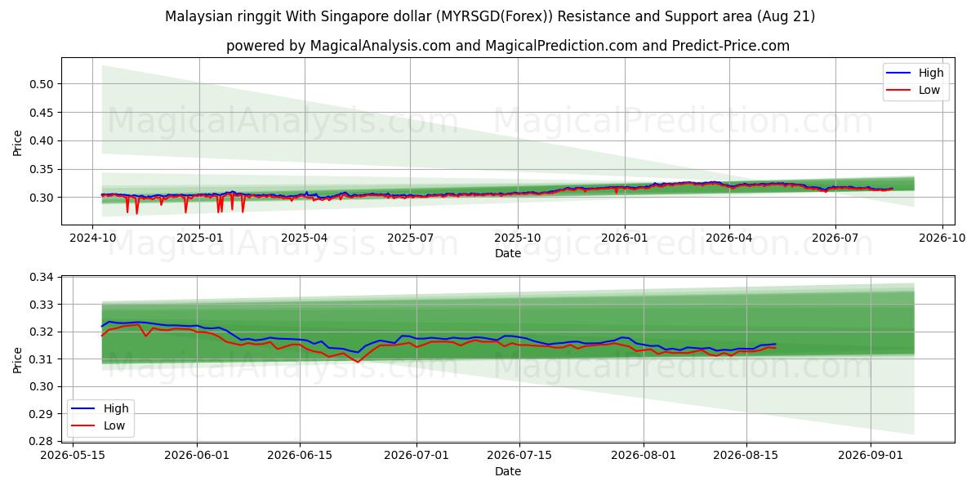Click the 2026-05-15 date tick on the bottom chart
This screenshot has height=490, width=980.
(73, 456)
